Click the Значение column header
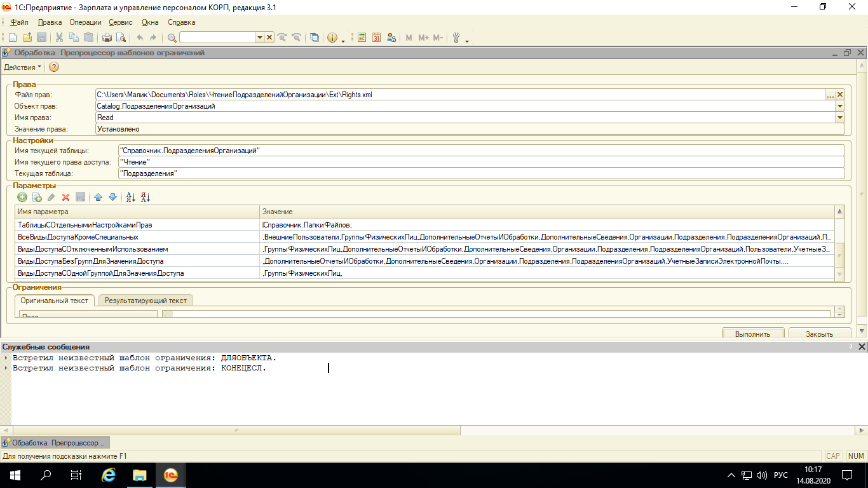 click(546, 212)
